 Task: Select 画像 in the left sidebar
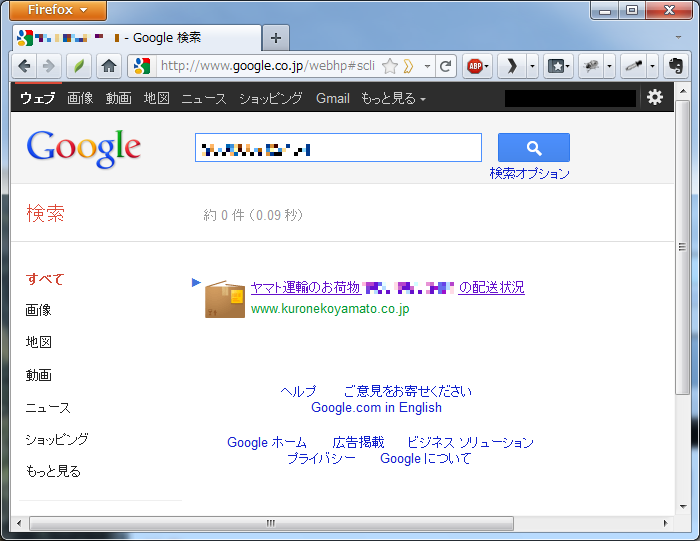coord(38,310)
